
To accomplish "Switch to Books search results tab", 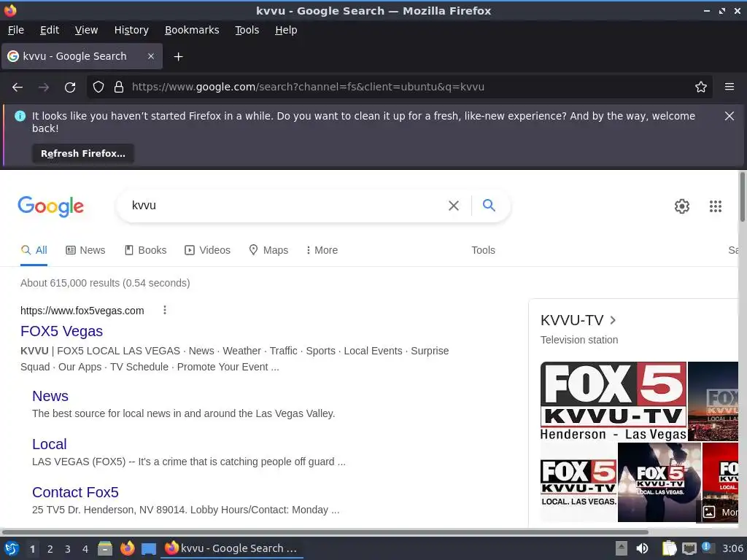I will 145,250.
